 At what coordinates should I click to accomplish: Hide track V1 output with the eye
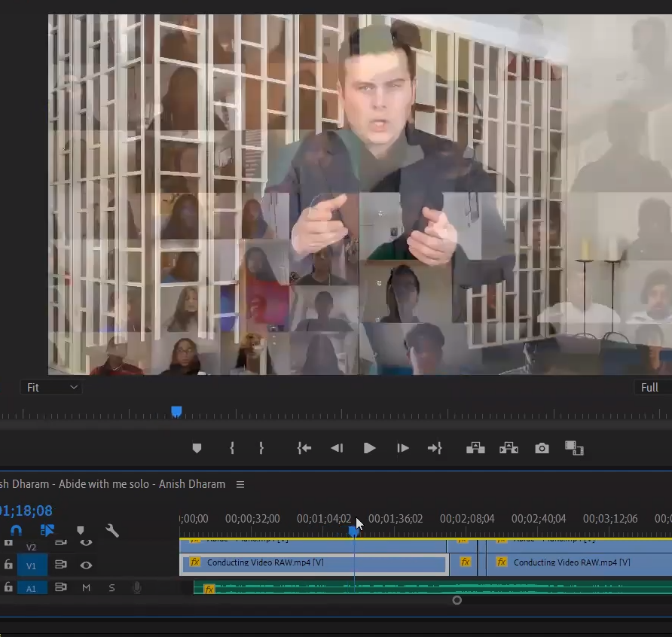click(x=86, y=565)
